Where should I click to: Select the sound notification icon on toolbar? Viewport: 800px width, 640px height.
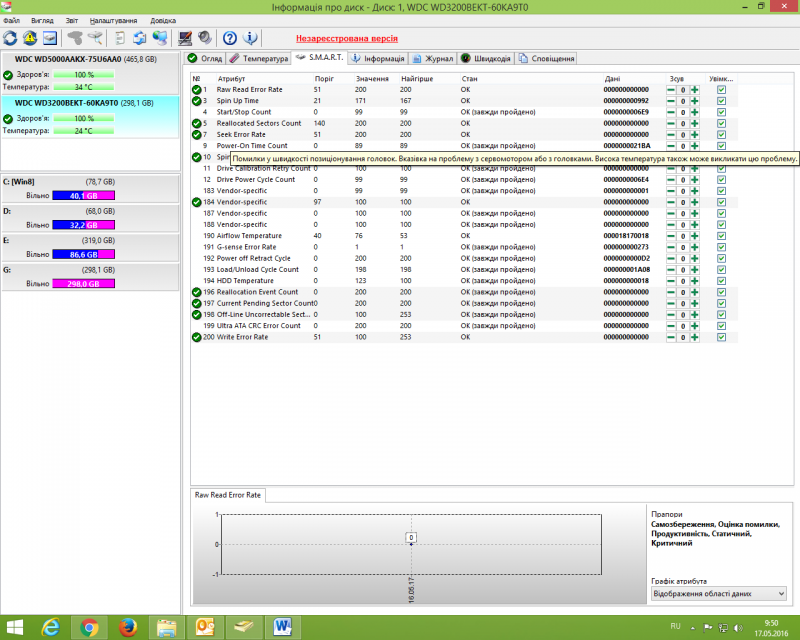coord(206,38)
